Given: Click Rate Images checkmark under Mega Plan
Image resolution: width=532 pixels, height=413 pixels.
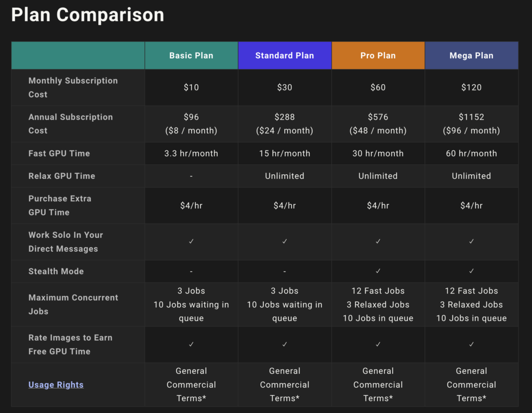Looking at the screenshot, I should (x=471, y=344).
